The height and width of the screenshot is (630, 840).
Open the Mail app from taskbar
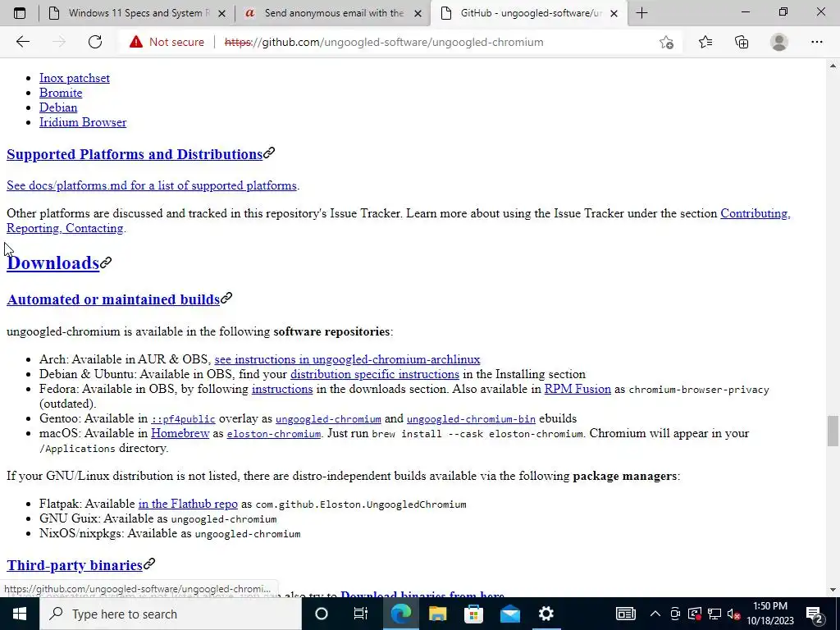tap(510, 614)
